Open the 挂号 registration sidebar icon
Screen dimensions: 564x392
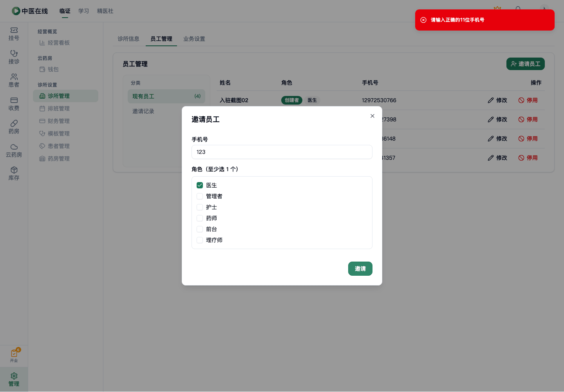pos(14,34)
